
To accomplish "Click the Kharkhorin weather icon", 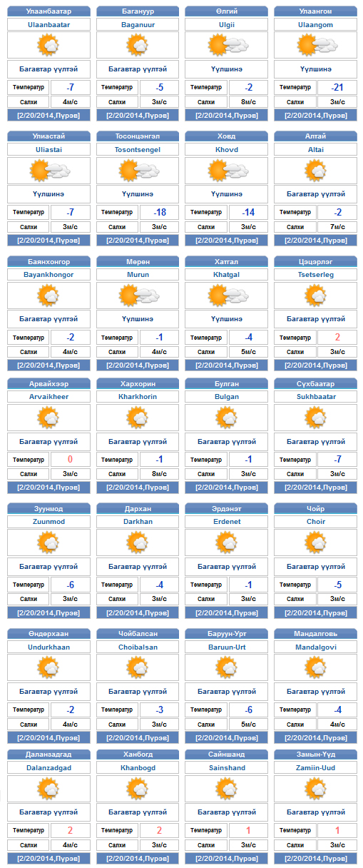I will (x=138, y=418).
